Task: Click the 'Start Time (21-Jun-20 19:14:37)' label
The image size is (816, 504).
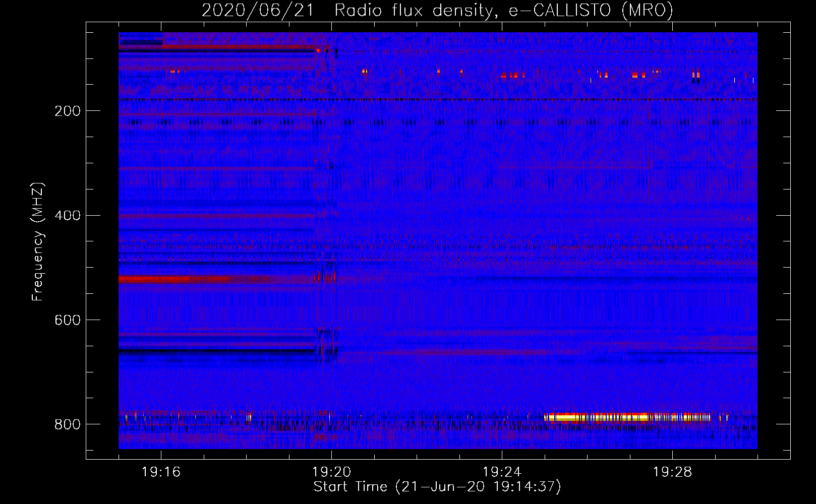Action: [437, 487]
